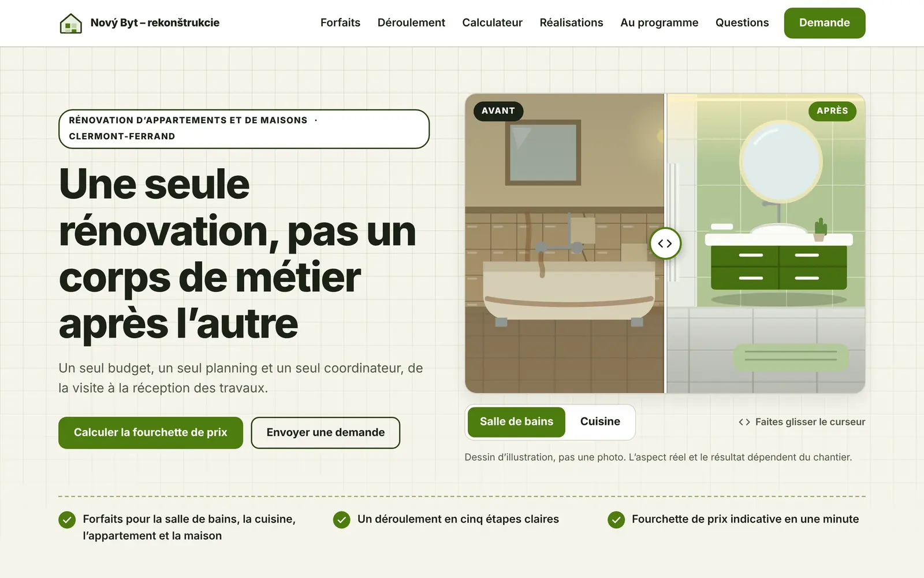Click the round mirror in the after image
The height and width of the screenshot is (578, 924).
(781, 162)
